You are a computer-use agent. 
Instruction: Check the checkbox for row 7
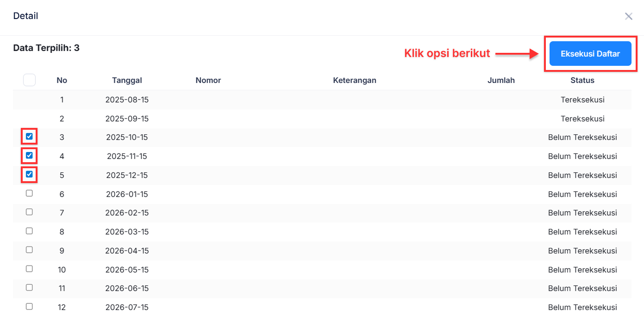(x=29, y=212)
